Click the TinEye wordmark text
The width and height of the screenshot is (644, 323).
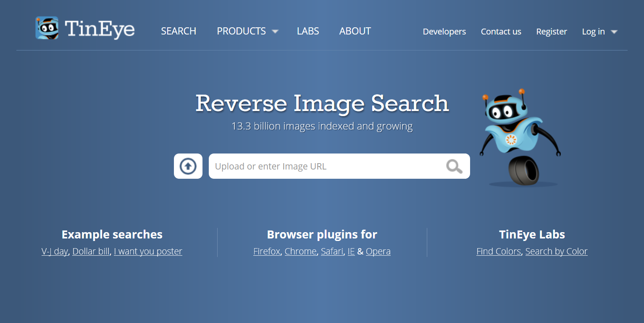pyautogui.click(x=100, y=29)
